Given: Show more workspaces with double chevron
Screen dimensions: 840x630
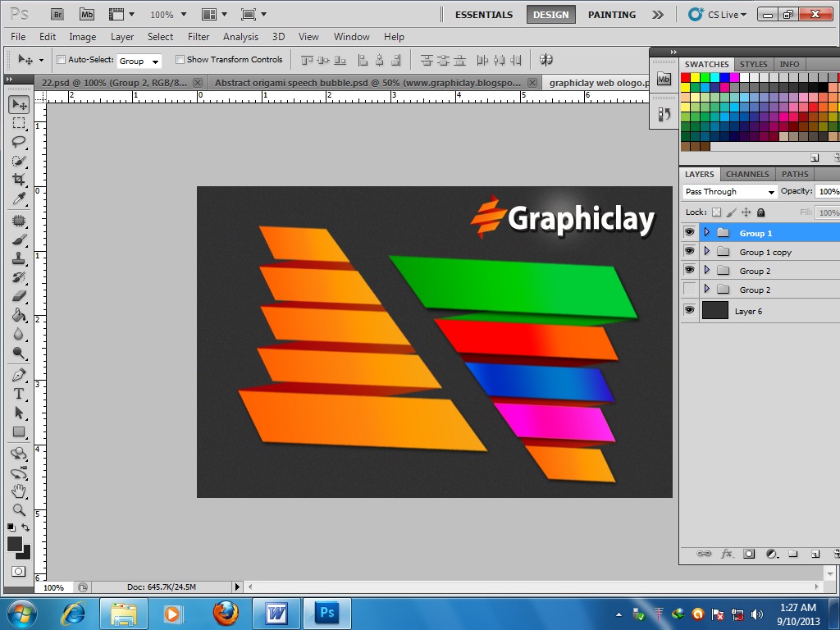Looking at the screenshot, I should [657, 15].
